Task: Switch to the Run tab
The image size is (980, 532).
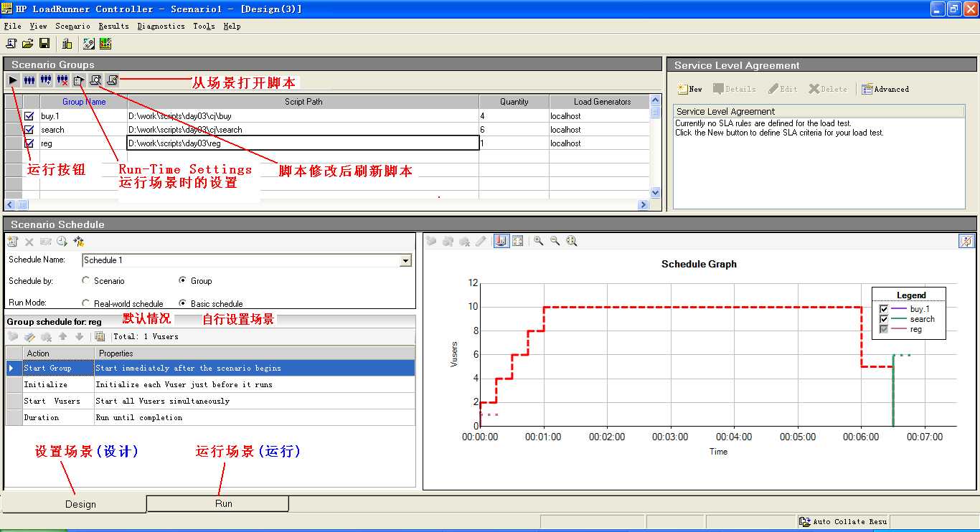Action: coord(217,503)
